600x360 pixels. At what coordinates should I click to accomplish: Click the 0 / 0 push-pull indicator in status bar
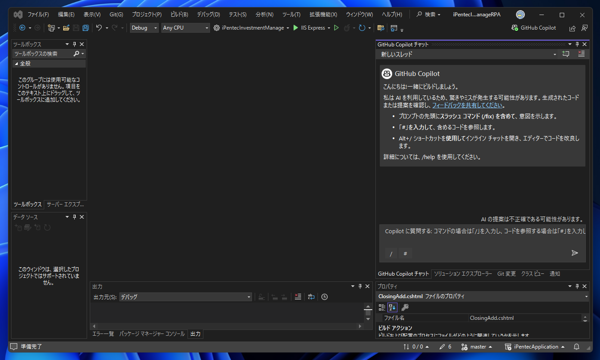(x=416, y=347)
